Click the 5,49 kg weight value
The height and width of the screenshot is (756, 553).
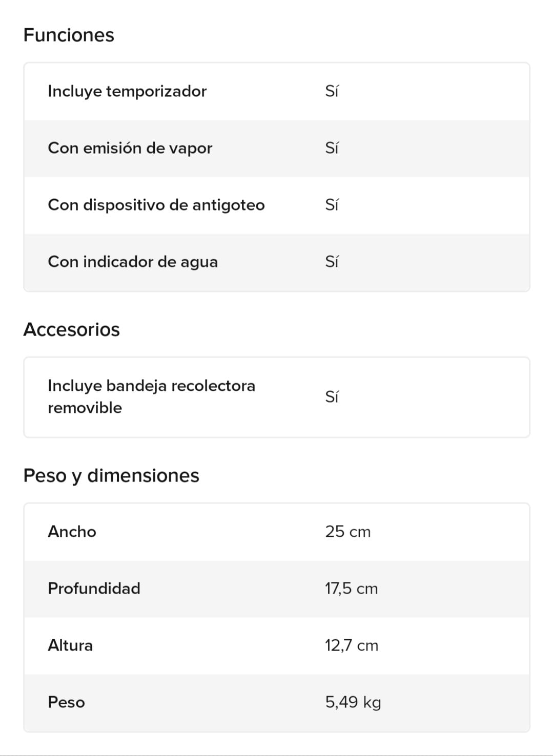point(353,702)
